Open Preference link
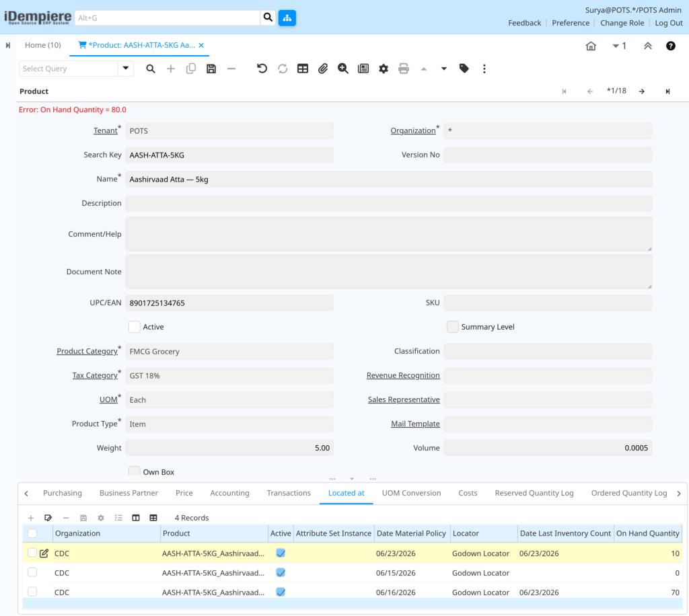This screenshot has height=616, width=689. pos(571,23)
